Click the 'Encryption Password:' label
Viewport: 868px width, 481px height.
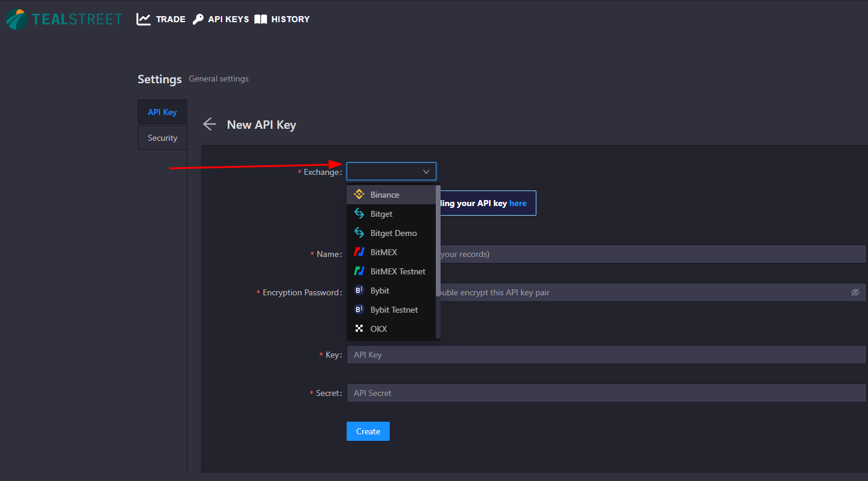302,292
